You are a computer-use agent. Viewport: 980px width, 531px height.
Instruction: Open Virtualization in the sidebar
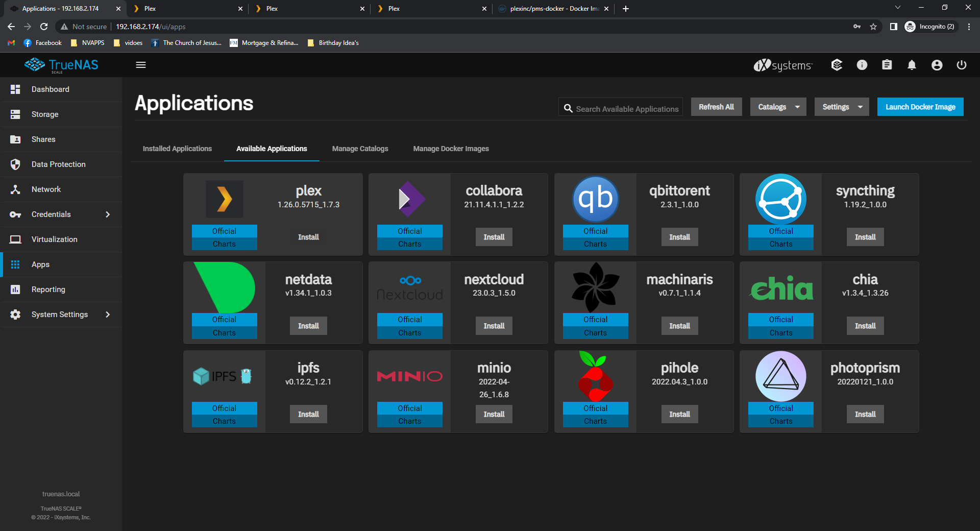coord(61,239)
